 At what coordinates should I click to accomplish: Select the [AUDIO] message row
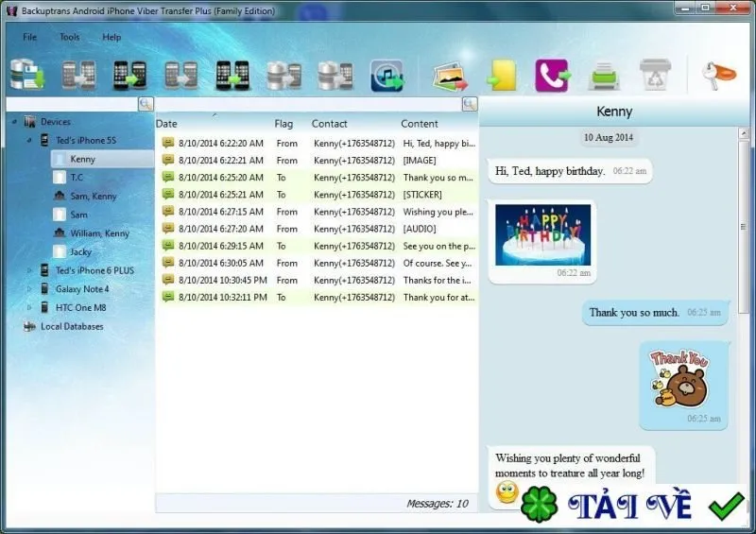[318, 229]
